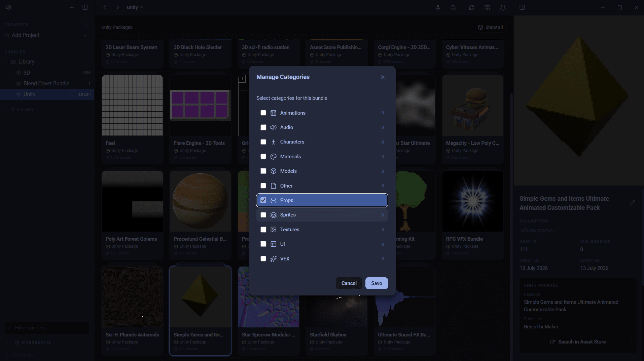Open the search magnifier icon
644x361 pixels.
point(453,7)
